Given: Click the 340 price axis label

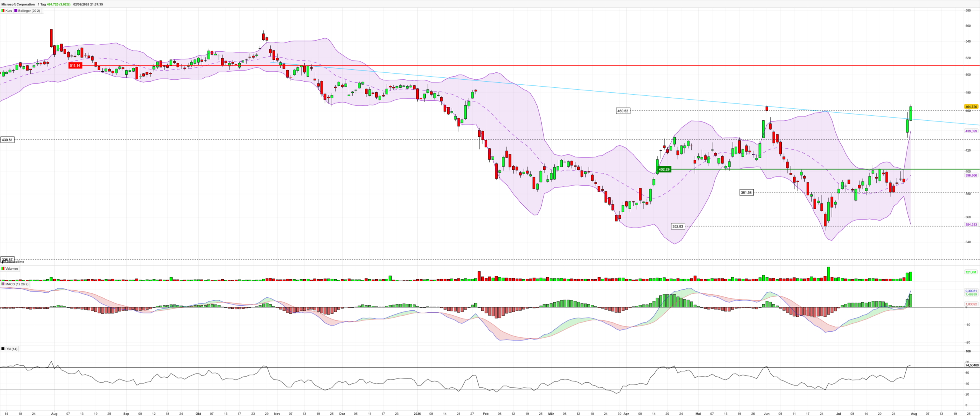Looking at the screenshot, I should pos(968,242).
